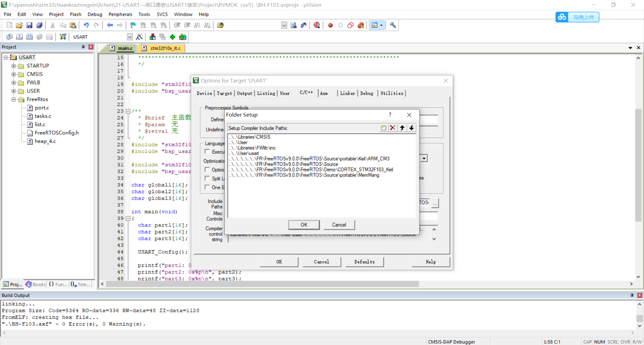
Task: Collapse the FreeRtos tree node
Action: click(13, 99)
